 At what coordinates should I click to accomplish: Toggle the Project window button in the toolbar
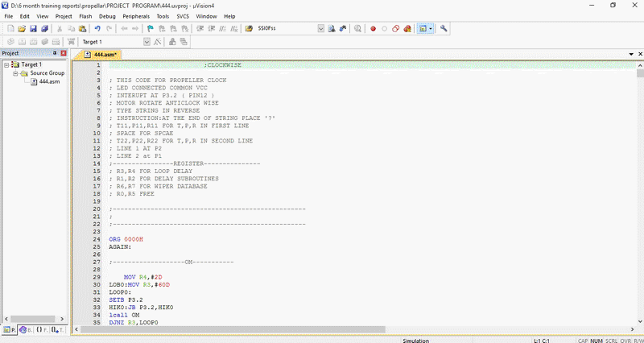pyautogui.click(x=422, y=29)
